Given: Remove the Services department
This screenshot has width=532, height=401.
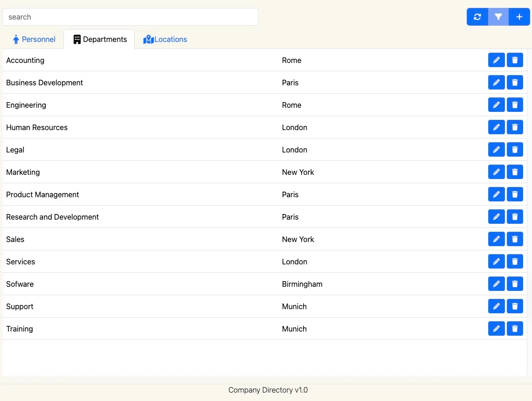Looking at the screenshot, I should coord(515,262).
